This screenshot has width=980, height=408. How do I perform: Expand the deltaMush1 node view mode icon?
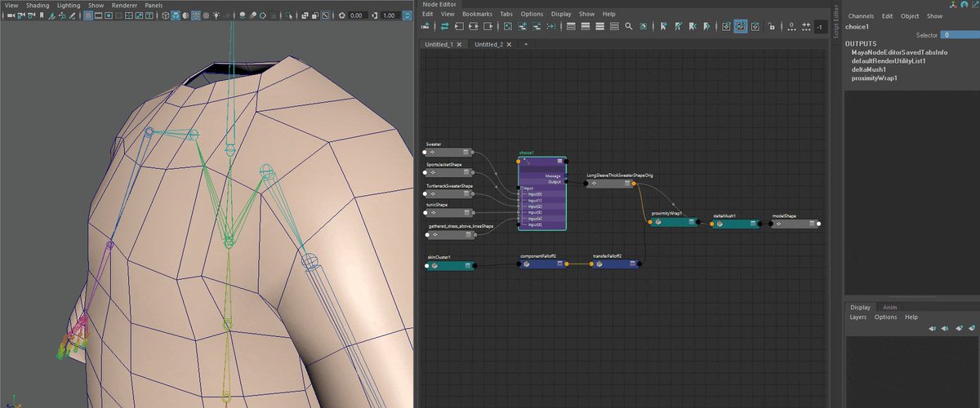point(753,224)
